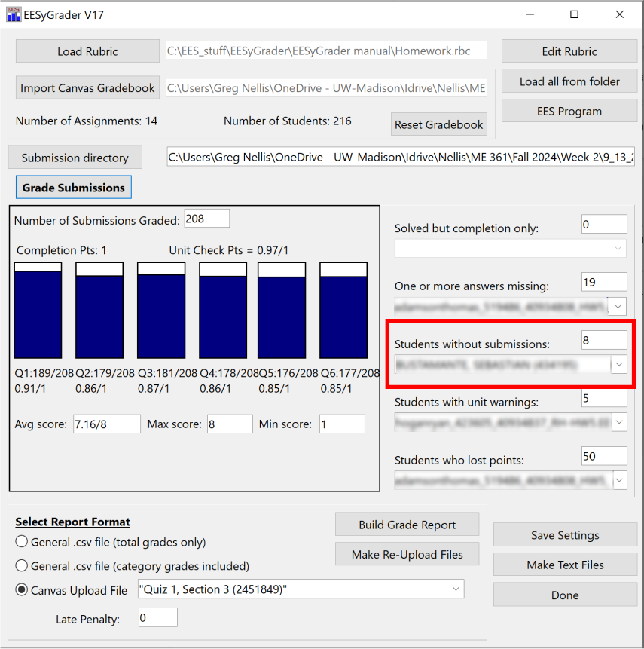Choose General .csv category grades included option
This screenshot has height=649, width=644.
tap(22, 565)
